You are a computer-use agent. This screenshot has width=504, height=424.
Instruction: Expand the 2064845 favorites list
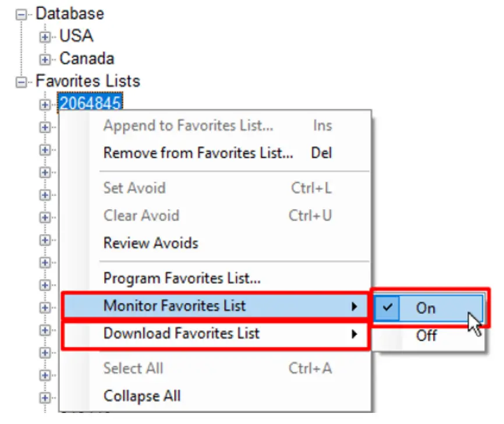click(x=45, y=104)
